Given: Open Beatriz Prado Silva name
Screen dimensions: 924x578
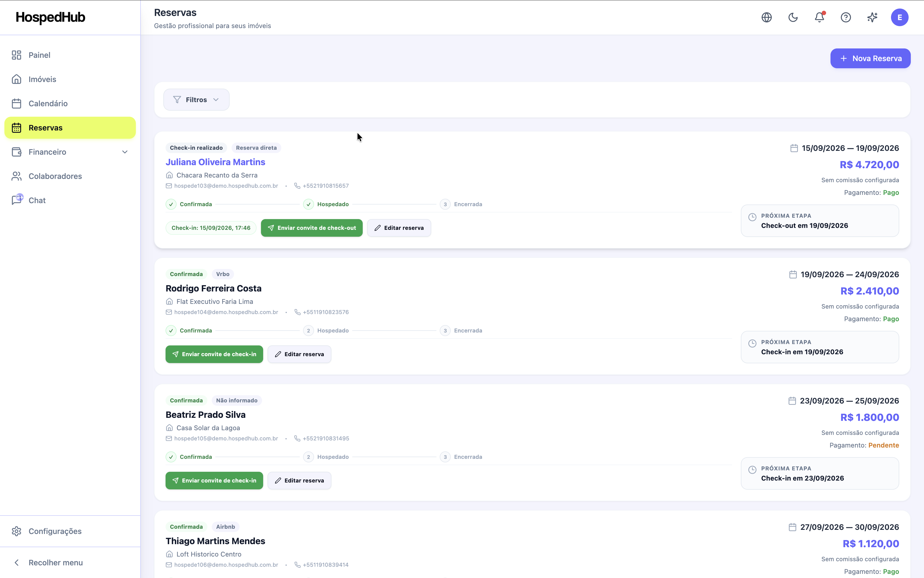Looking at the screenshot, I should (205, 415).
